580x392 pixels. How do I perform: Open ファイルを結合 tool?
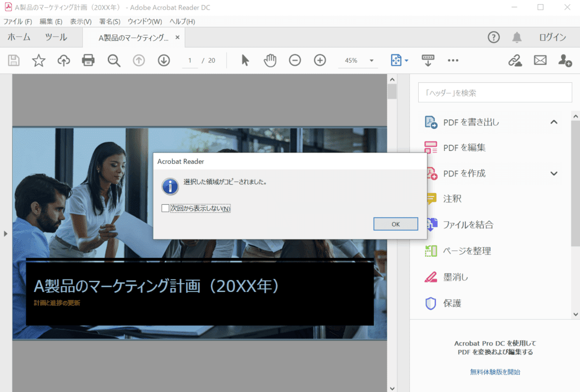pyautogui.click(x=460, y=224)
